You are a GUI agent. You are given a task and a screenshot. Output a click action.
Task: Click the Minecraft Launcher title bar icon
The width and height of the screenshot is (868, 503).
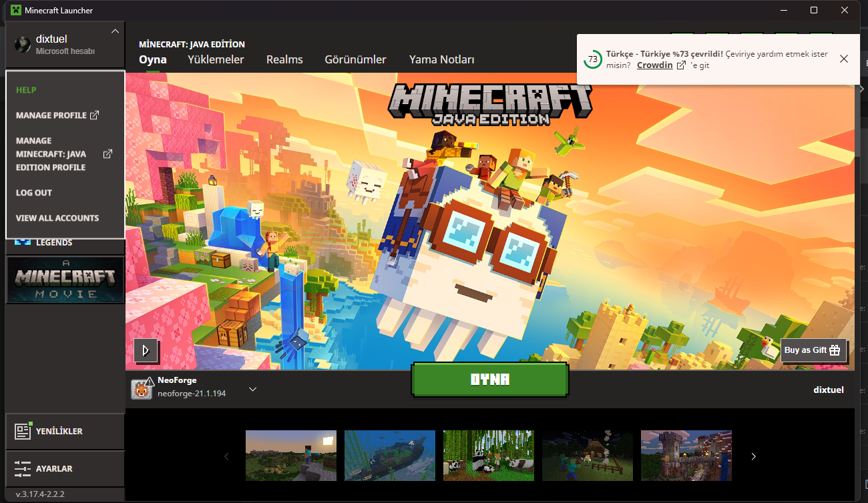[x=15, y=10]
